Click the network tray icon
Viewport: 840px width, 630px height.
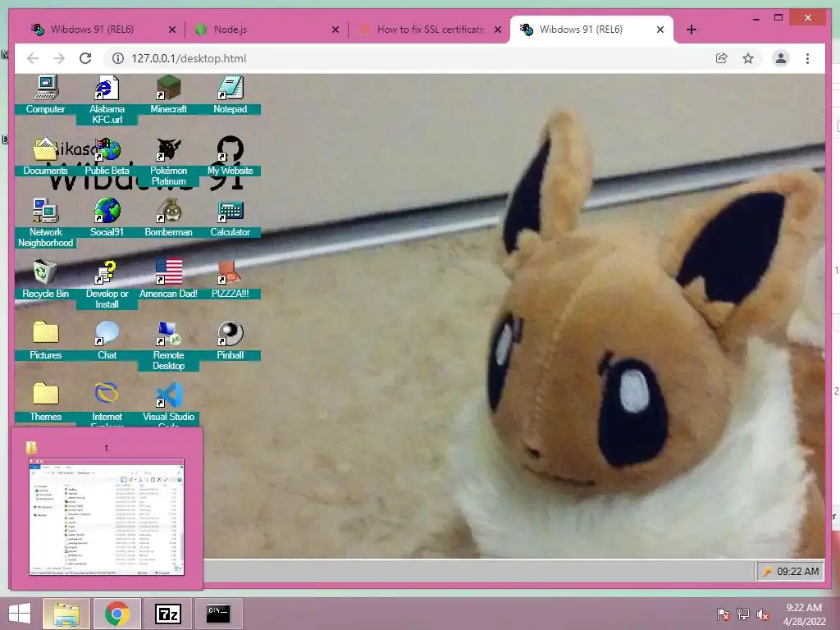point(743,614)
